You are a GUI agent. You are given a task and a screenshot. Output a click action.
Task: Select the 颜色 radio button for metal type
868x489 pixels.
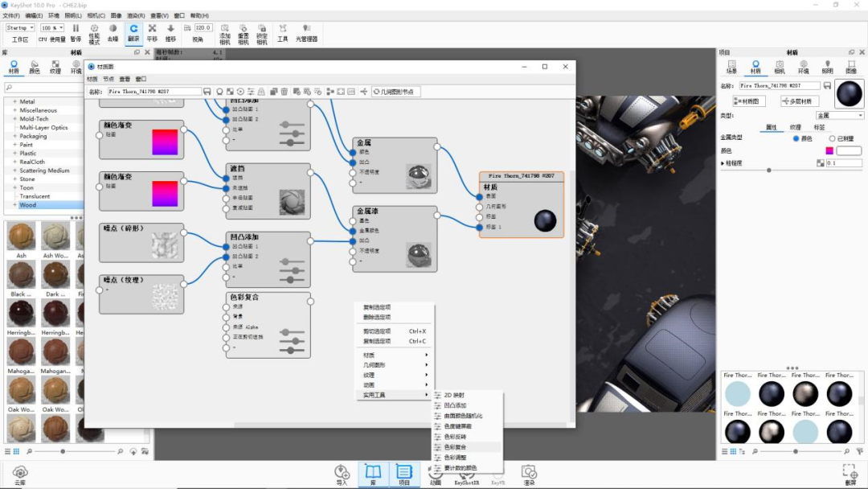(x=796, y=138)
